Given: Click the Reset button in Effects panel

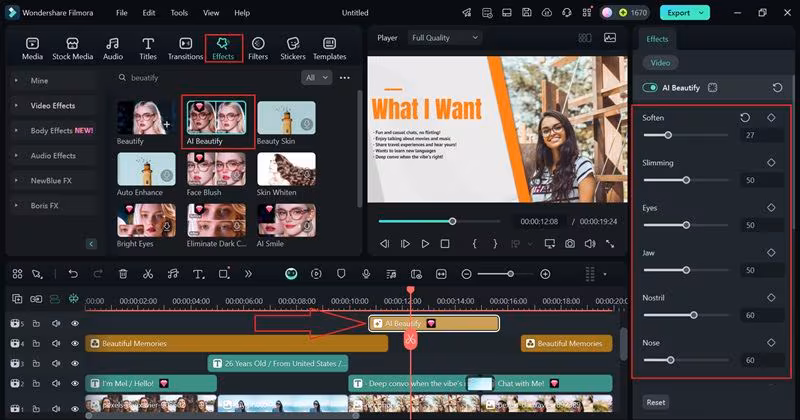Looking at the screenshot, I should coord(656,402).
